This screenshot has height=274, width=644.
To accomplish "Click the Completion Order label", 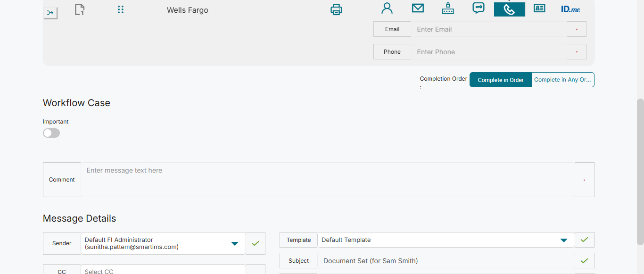I will tap(444, 83).
